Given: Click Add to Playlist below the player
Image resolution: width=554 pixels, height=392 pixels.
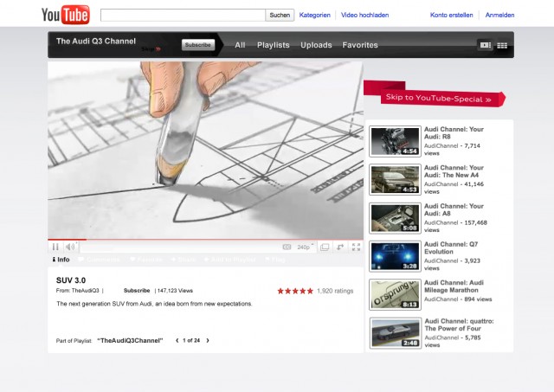Looking at the screenshot, I should tap(230, 260).
